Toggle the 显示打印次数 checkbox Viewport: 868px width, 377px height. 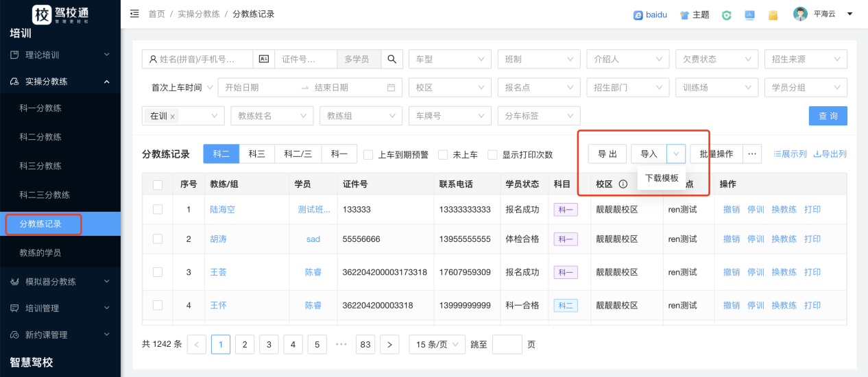(492, 155)
